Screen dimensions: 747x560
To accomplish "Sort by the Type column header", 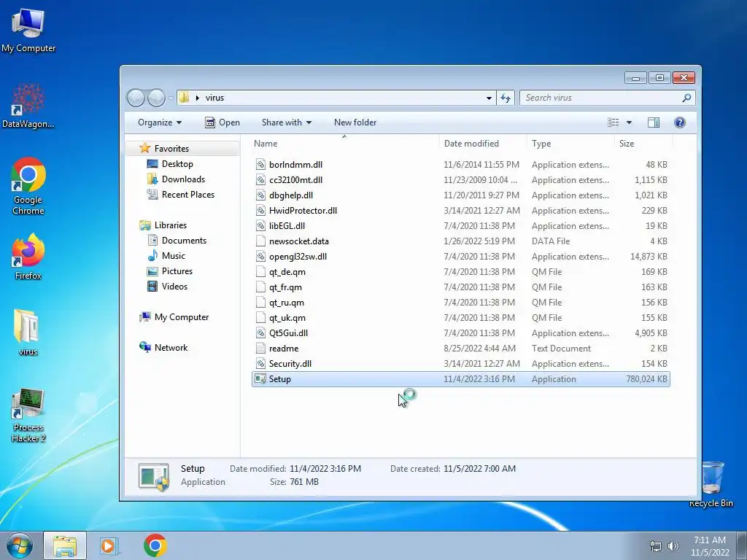I will point(570,144).
